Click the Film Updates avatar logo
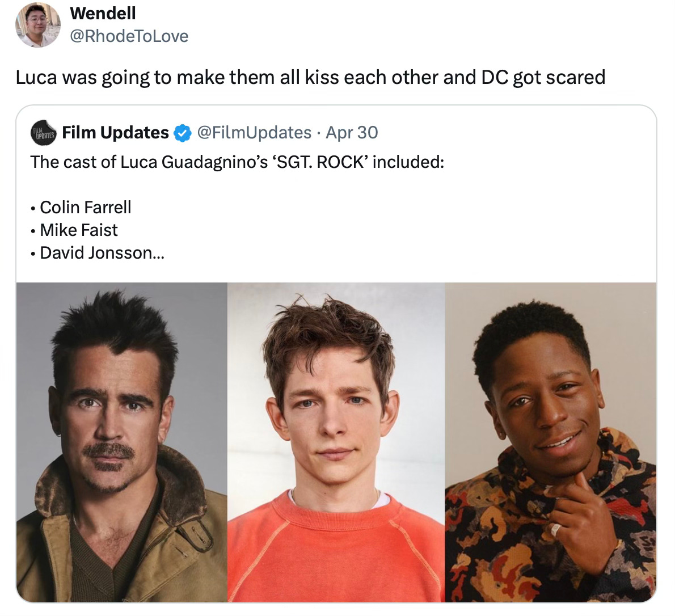675x616 pixels. [44, 133]
